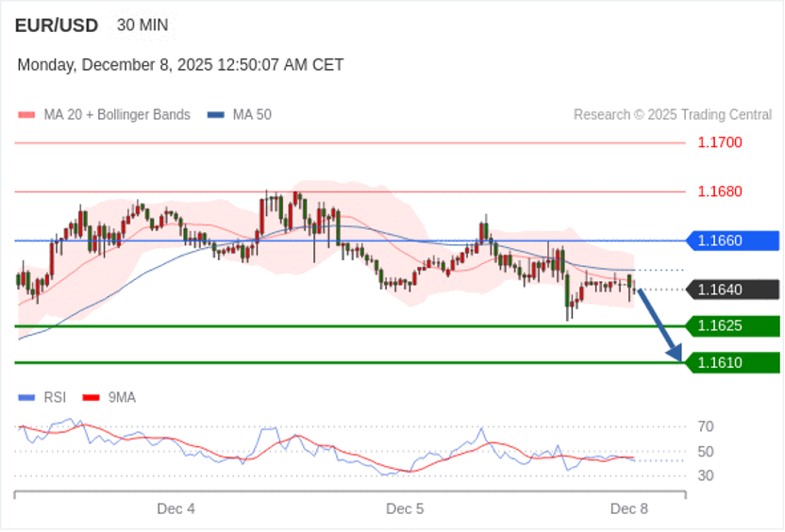Click the blue MA 50 legend swatch
Image resolution: width=785 pixels, height=532 pixels.
pos(216,115)
